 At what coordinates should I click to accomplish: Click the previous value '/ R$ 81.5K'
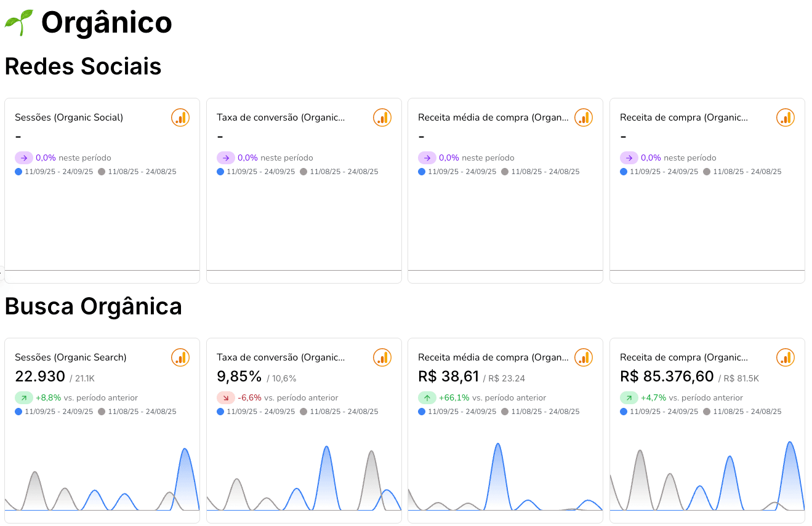(739, 378)
